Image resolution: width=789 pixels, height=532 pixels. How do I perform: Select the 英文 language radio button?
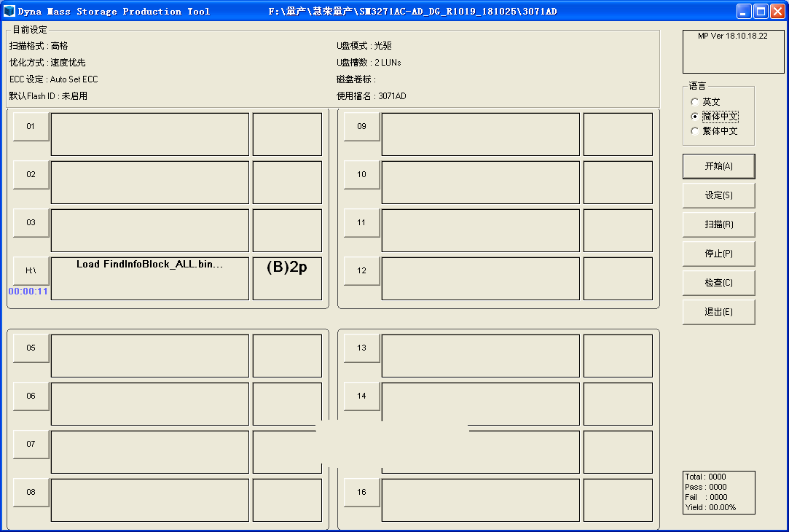pyautogui.click(x=695, y=102)
